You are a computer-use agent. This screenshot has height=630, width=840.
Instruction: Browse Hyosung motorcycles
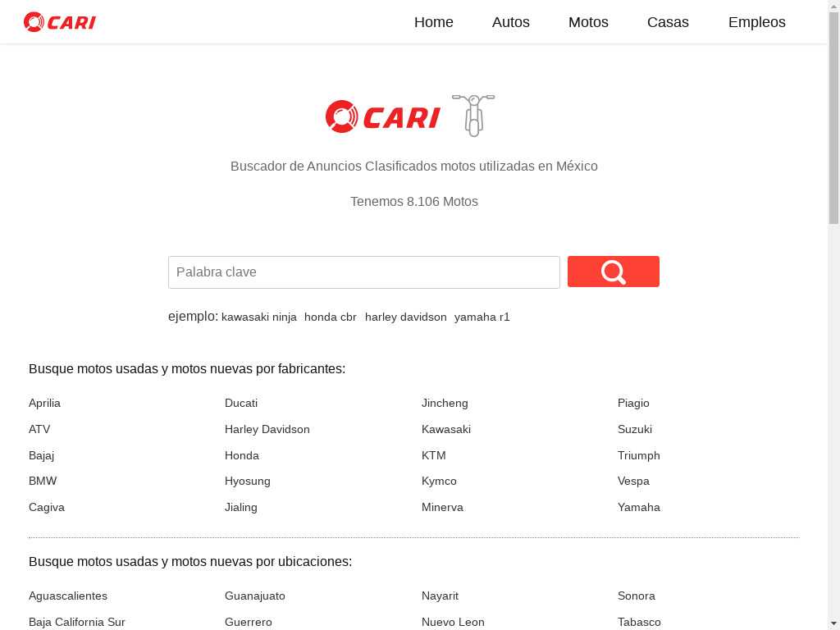coord(248,481)
